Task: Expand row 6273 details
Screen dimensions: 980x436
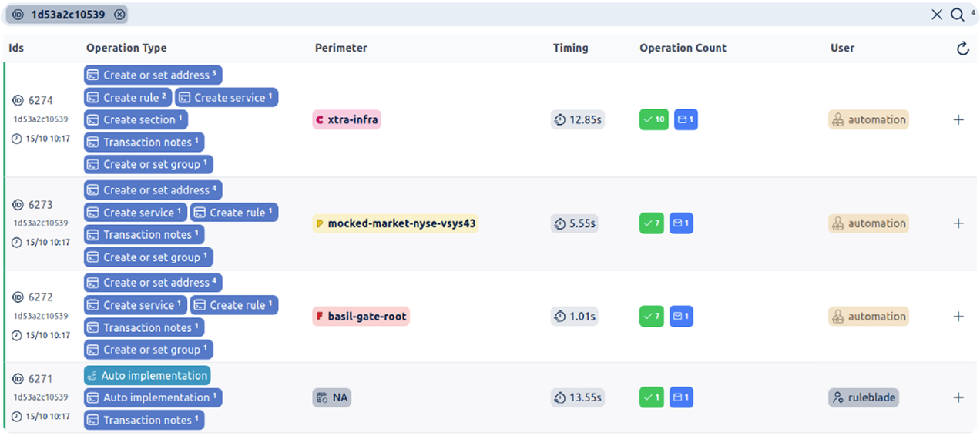Action: pyautogui.click(x=958, y=223)
